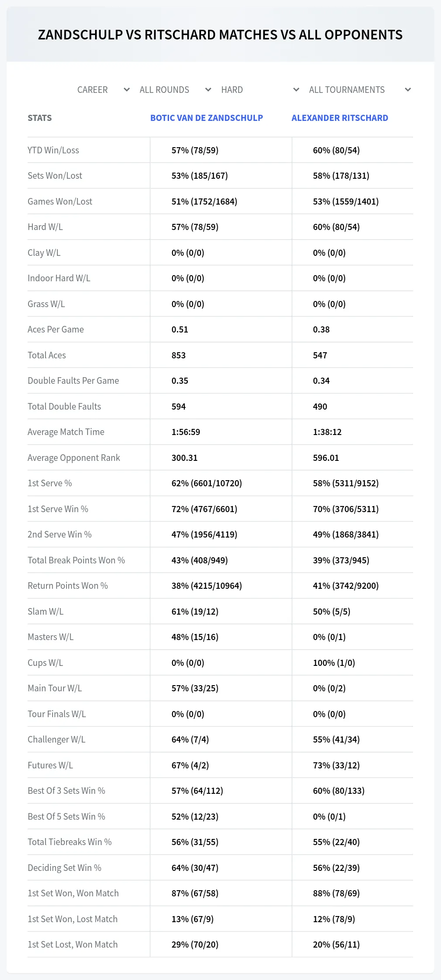
Task: Expand the ALL TOURNAMENTS dropdown
Action: point(360,90)
